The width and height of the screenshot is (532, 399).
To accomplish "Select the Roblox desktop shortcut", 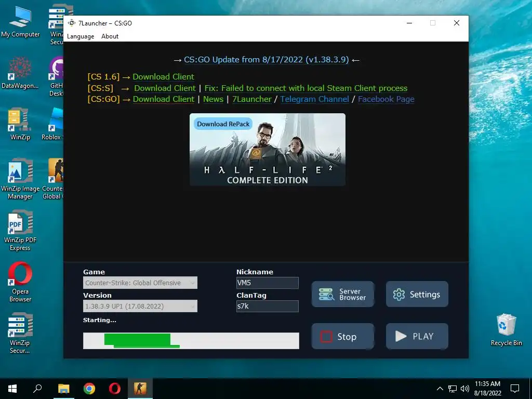I will point(52,125).
